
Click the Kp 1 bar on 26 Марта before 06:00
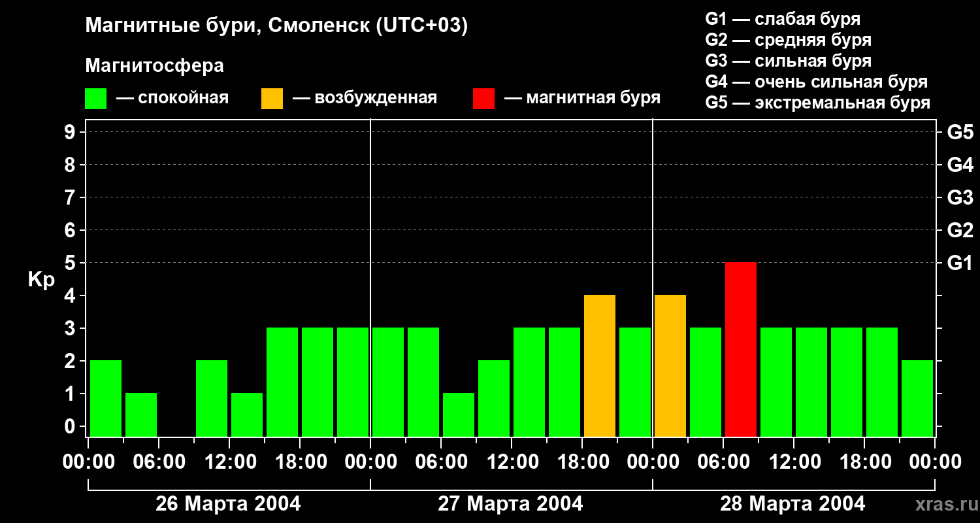141,414
